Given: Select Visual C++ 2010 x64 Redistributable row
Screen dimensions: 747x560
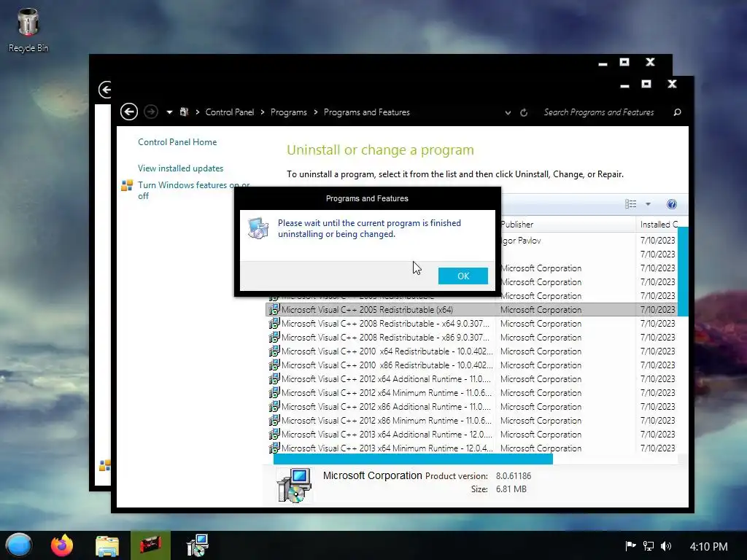Looking at the screenshot, I should pos(471,351).
